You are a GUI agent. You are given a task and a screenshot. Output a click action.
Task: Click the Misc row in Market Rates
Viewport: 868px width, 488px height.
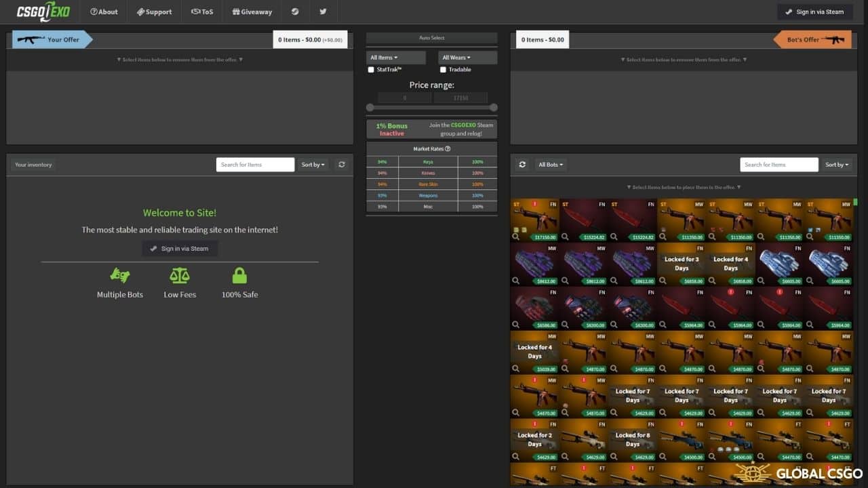432,207
